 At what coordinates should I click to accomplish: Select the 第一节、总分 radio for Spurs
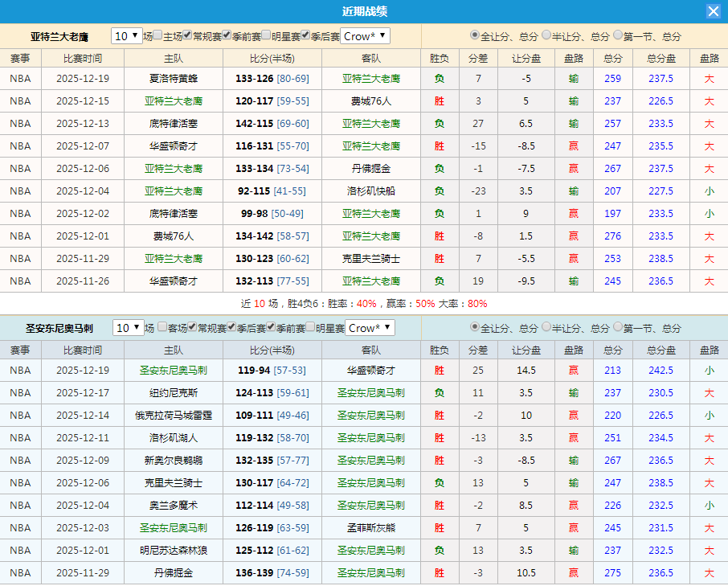pos(618,330)
